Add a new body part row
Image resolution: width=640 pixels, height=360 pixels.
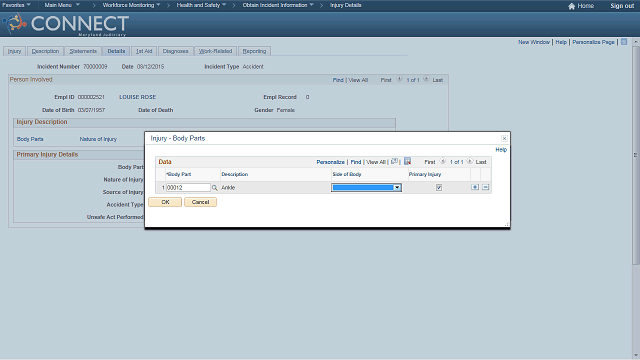pyautogui.click(x=475, y=187)
